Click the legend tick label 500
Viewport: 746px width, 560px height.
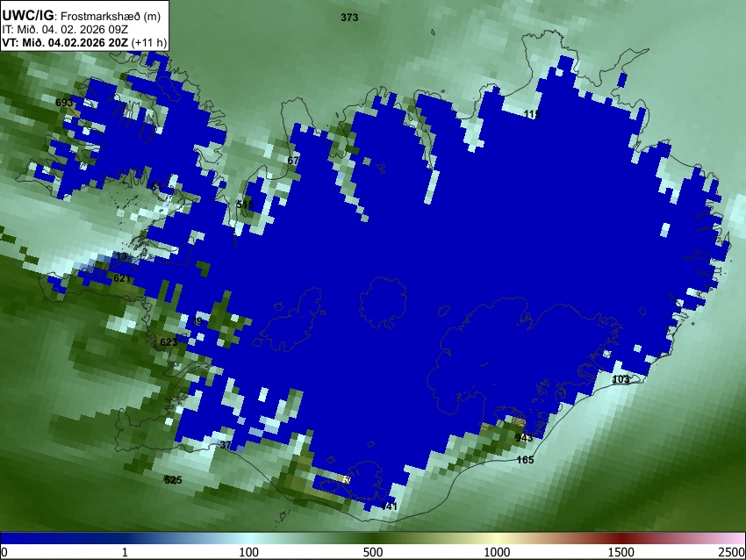[x=373, y=552]
